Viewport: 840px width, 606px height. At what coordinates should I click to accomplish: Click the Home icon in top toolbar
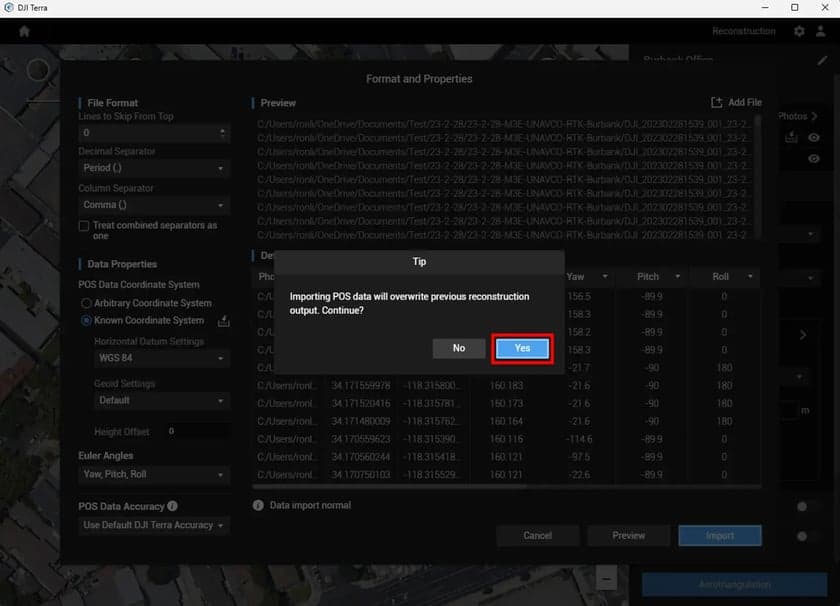[x=23, y=31]
